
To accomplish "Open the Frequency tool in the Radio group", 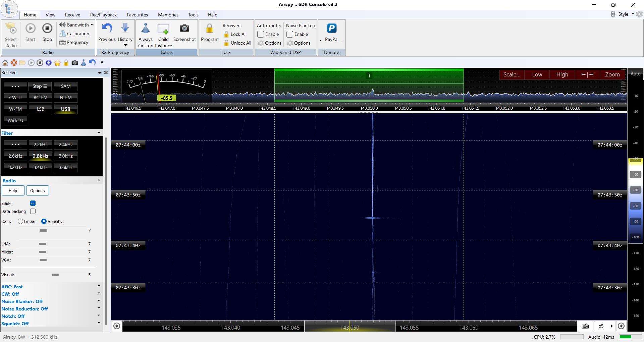I will pos(74,42).
